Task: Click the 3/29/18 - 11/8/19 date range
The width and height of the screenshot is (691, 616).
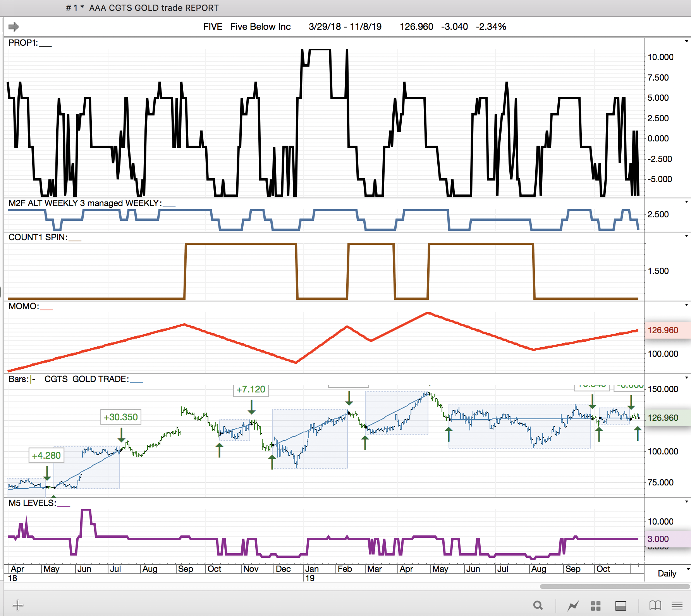Action: [345, 27]
